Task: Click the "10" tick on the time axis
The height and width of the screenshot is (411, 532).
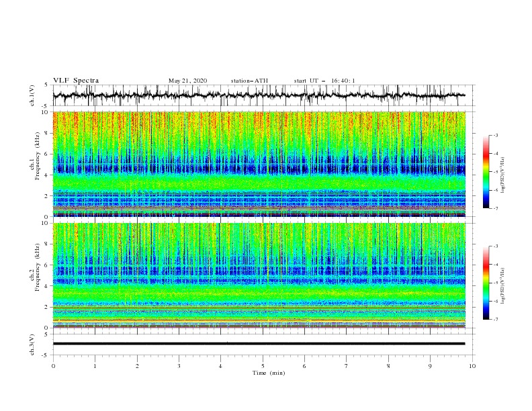Action: [x=472, y=366]
